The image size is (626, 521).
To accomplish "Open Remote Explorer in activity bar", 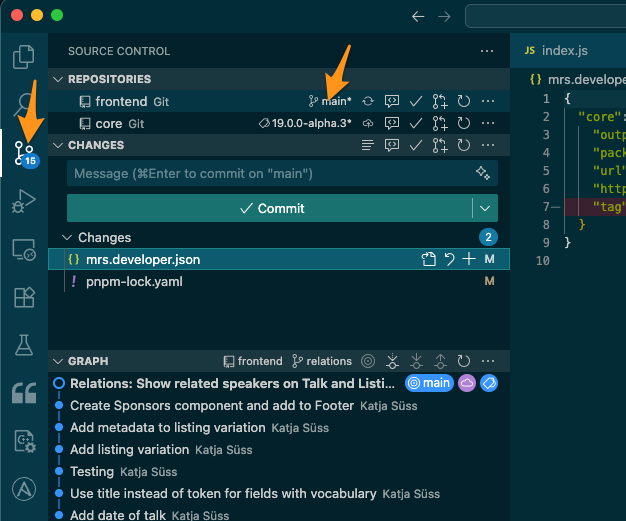I will tap(23, 249).
